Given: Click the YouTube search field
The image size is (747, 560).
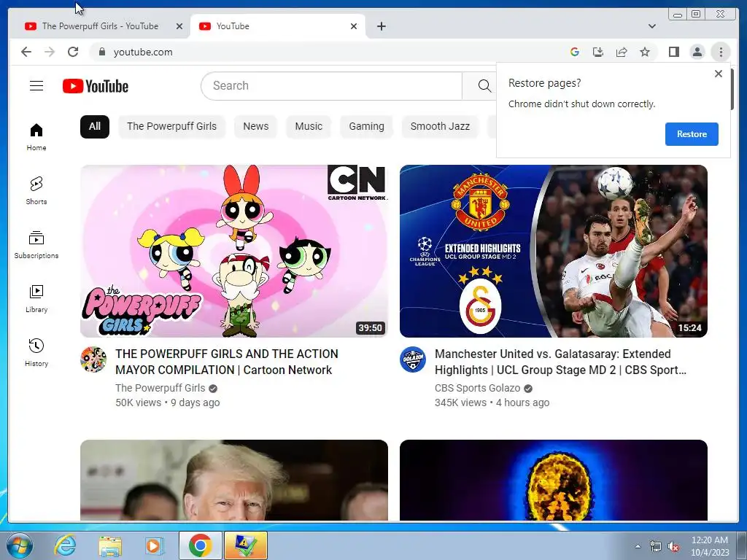Looking at the screenshot, I should pos(332,86).
